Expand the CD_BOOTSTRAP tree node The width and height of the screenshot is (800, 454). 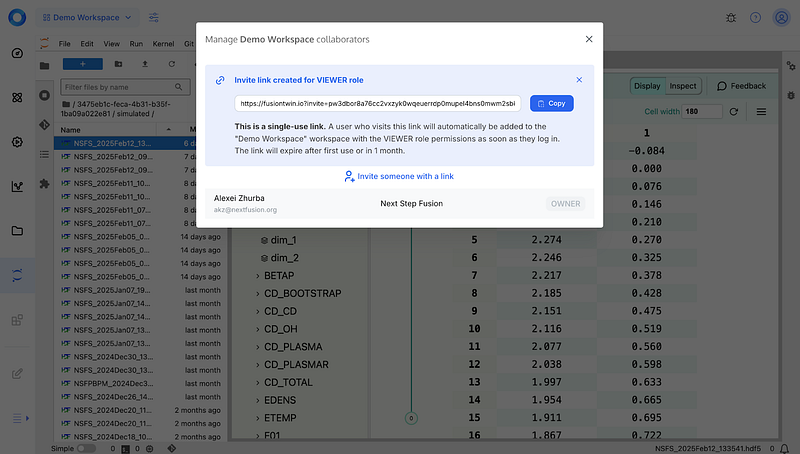point(257,293)
